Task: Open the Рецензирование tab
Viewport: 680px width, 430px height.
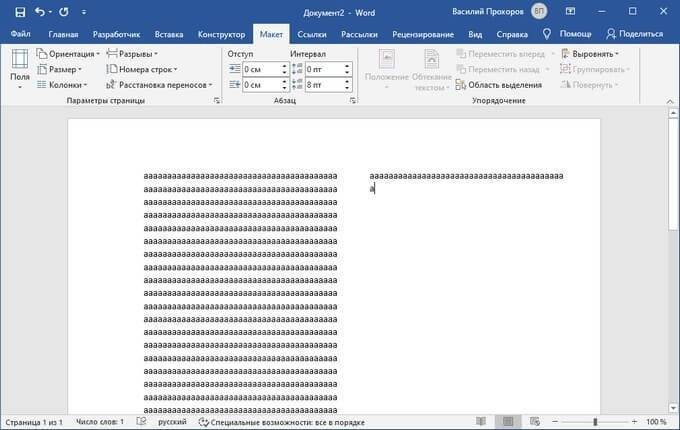Action: tap(423, 34)
